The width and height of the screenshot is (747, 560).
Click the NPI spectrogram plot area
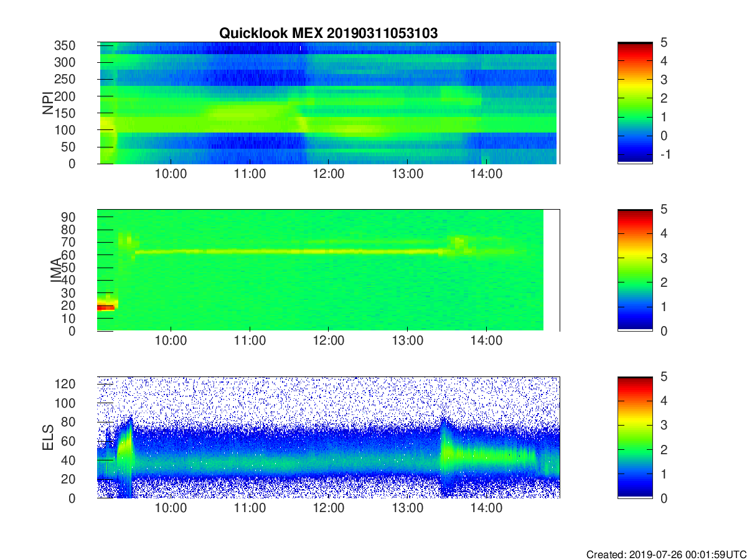click(x=328, y=103)
